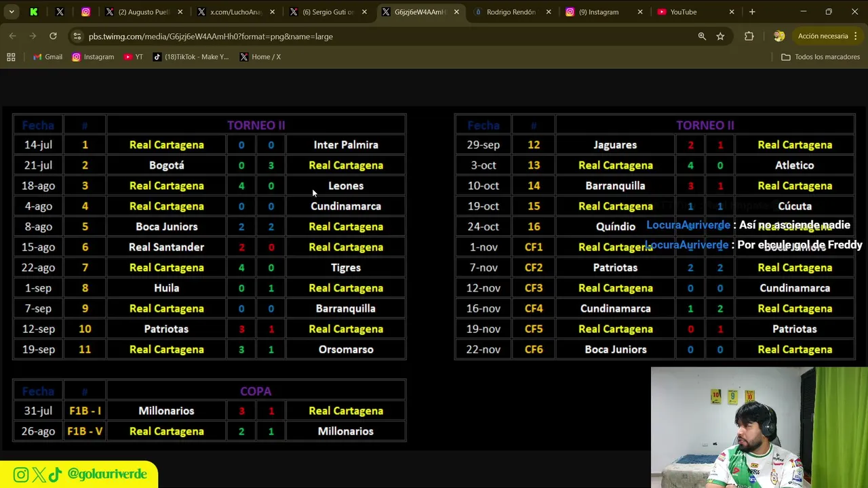
Task: Focus the address bar URL
Action: pos(210,37)
